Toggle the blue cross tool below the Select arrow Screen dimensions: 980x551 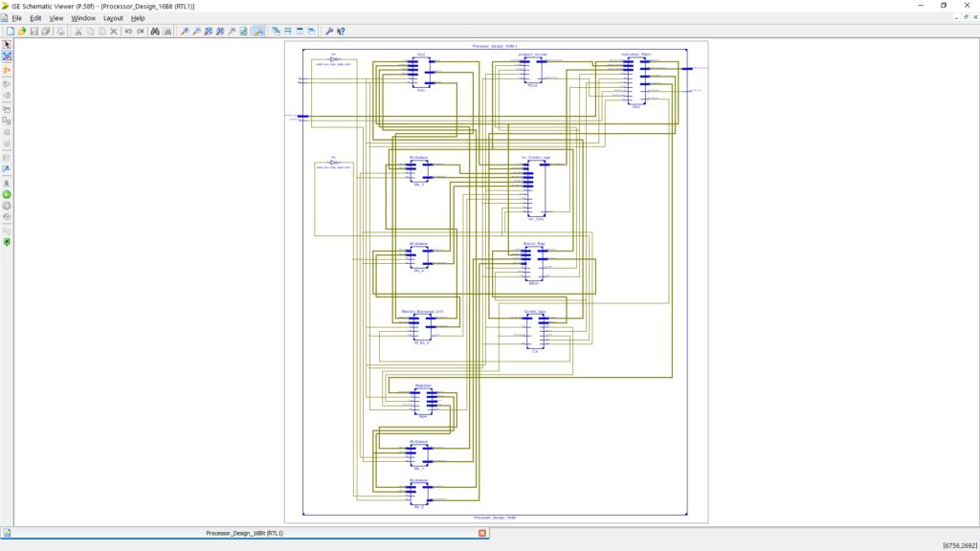tap(7, 57)
